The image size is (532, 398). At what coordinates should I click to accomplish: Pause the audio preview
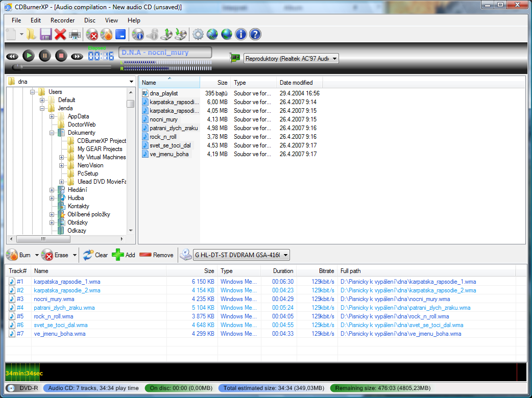click(45, 56)
